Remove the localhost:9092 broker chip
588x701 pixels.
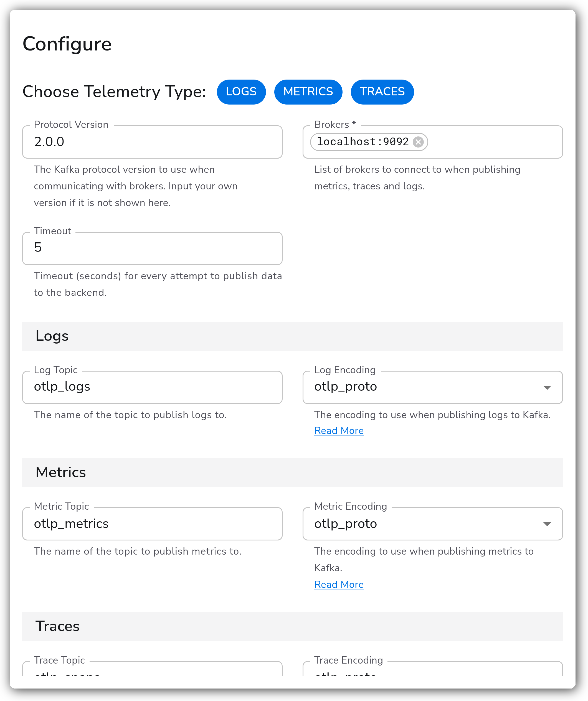pos(418,142)
